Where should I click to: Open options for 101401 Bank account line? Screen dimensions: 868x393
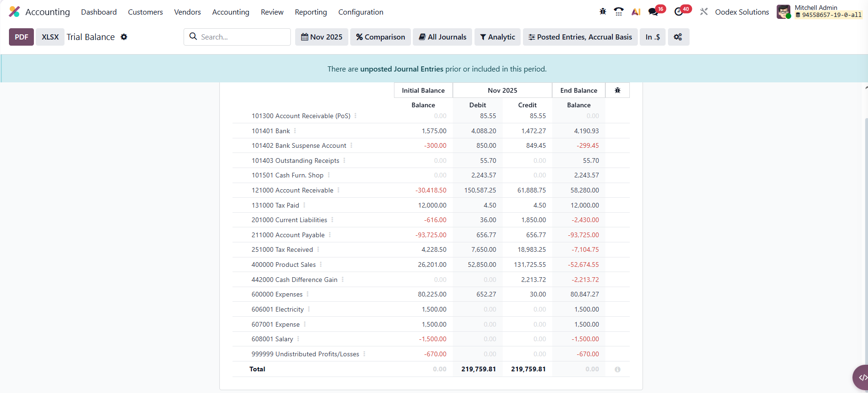(295, 131)
